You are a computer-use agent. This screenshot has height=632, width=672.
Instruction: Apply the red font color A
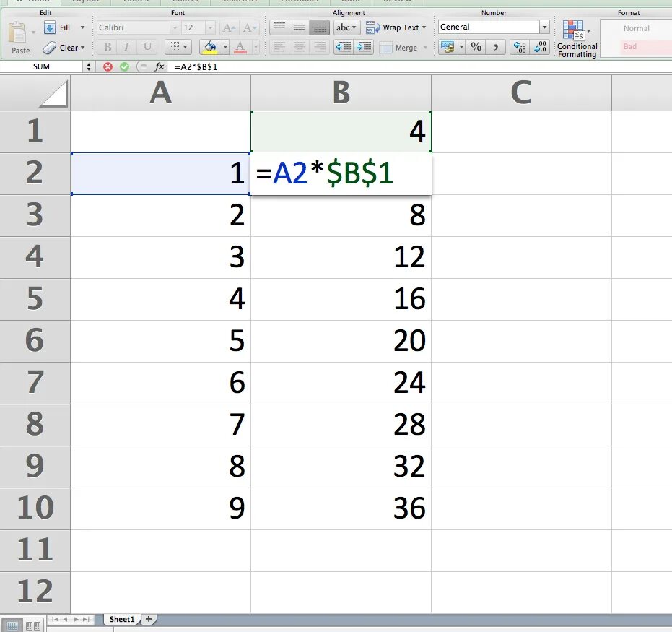240,47
